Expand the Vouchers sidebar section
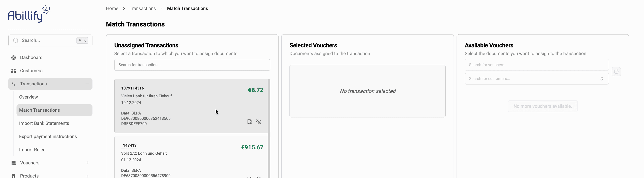 pos(87,163)
